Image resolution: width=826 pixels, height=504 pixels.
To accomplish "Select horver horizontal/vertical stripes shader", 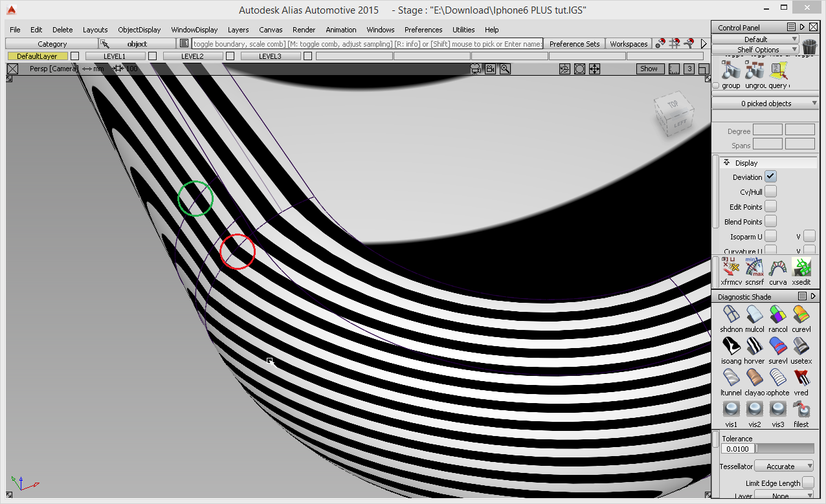I will 755,346.
